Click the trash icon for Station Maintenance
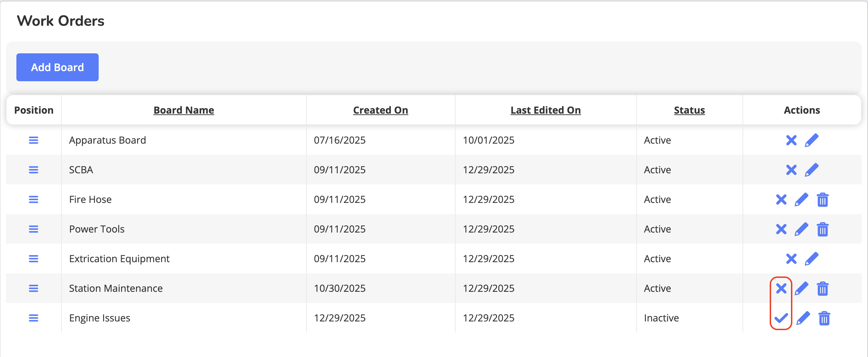 pyautogui.click(x=822, y=289)
